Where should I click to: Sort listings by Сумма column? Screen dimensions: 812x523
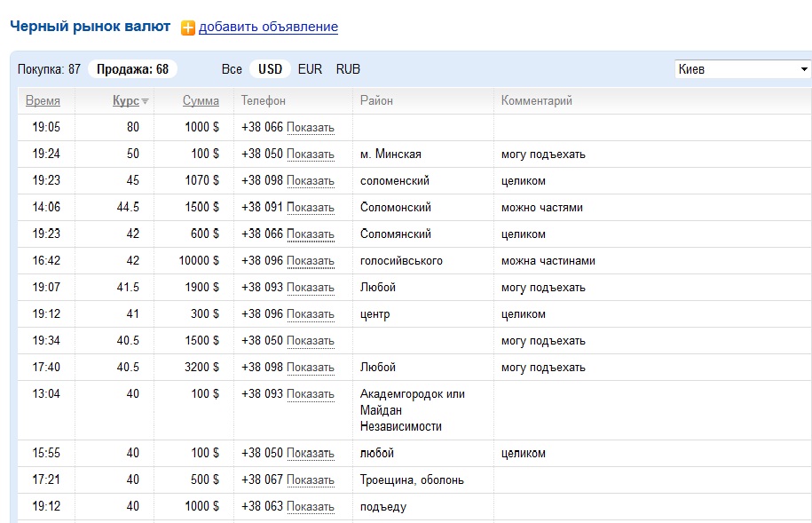tap(201, 100)
